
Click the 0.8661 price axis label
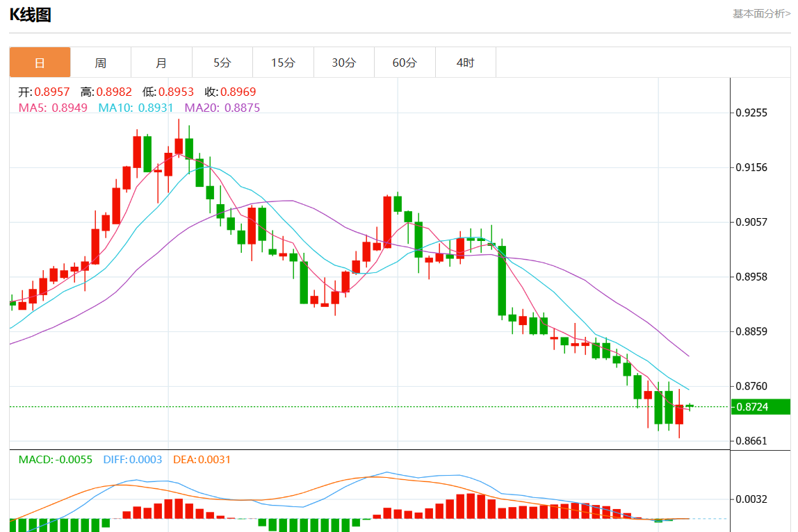[x=751, y=441]
